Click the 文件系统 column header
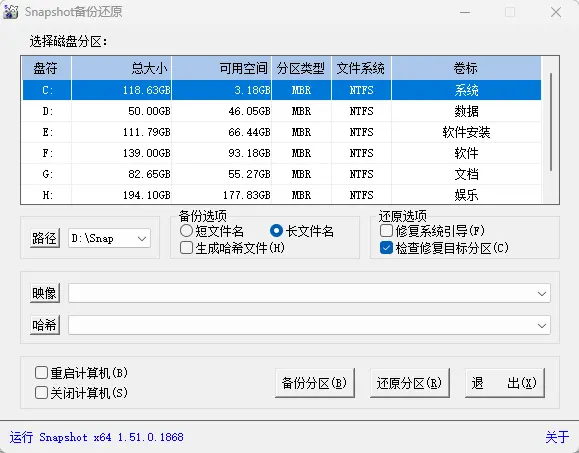 click(361, 68)
